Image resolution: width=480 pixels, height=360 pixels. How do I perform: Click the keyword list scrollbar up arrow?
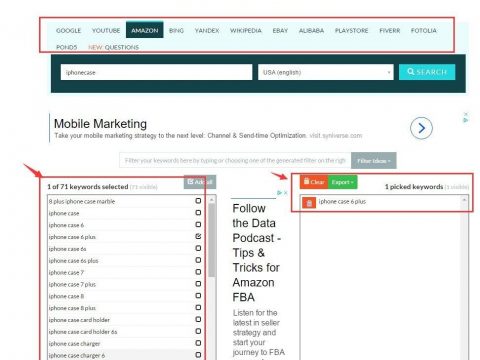(x=212, y=200)
